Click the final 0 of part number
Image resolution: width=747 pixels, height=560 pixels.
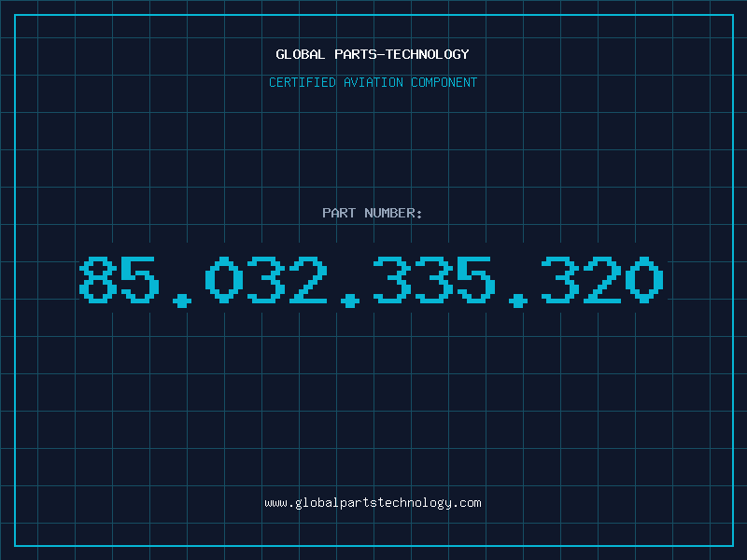tap(644, 280)
